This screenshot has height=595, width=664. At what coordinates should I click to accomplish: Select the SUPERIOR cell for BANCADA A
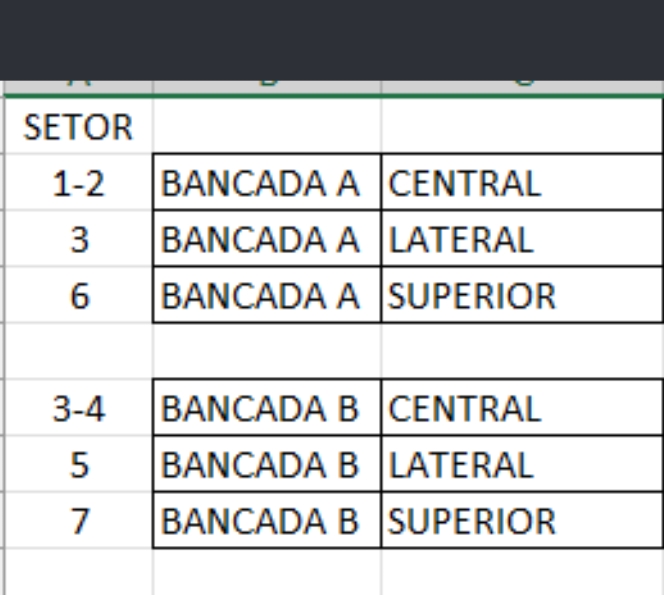pyautogui.click(x=523, y=295)
